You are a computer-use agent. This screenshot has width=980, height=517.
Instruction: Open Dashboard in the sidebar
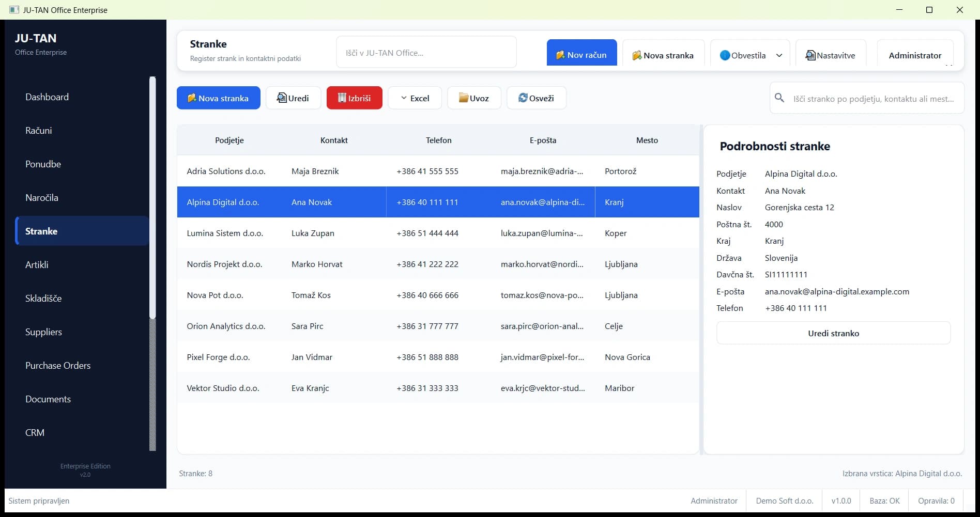pyautogui.click(x=83, y=97)
